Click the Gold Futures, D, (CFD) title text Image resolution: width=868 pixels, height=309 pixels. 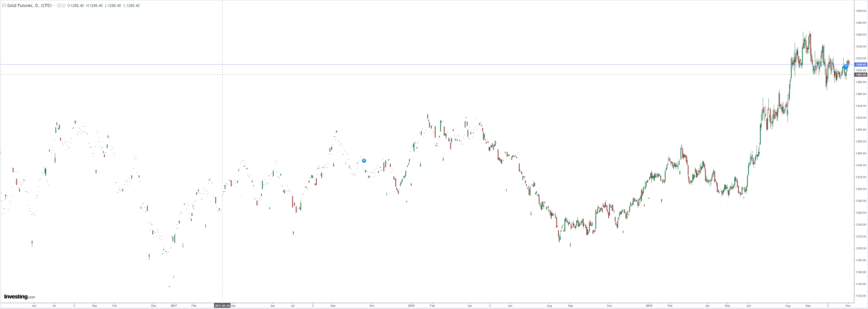(x=29, y=5)
